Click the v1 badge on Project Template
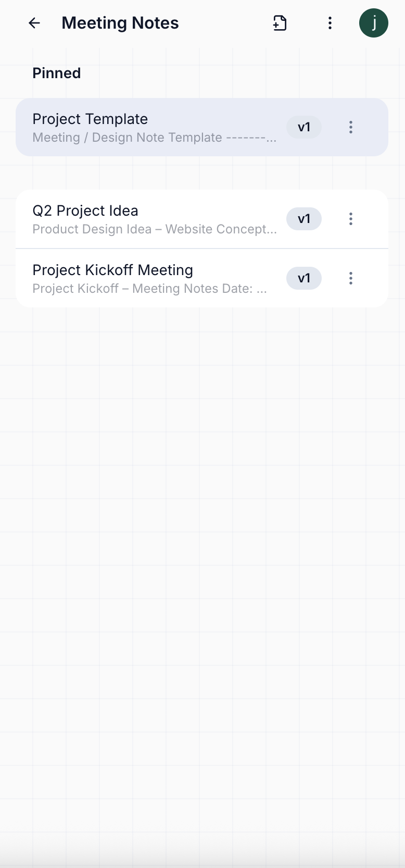This screenshot has height=868, width=405. point(304,127)
